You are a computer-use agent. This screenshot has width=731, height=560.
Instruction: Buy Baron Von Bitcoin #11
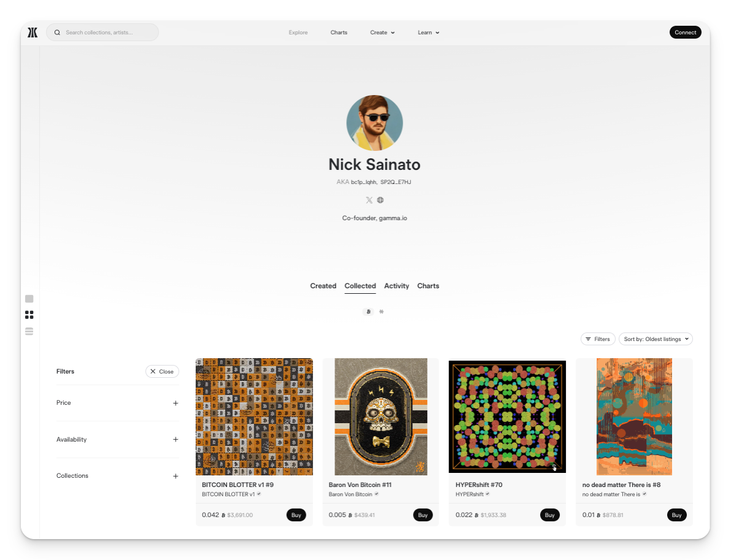click(423, 515)
